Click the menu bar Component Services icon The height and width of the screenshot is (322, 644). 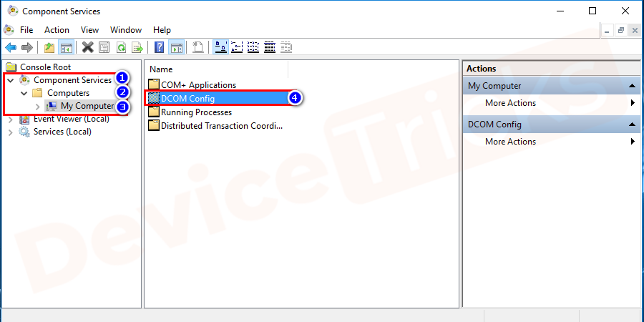tap(9, 30)
